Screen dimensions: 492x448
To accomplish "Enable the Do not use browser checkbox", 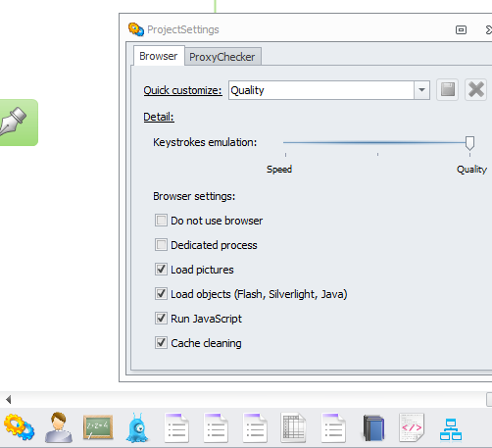I will 161,221.
